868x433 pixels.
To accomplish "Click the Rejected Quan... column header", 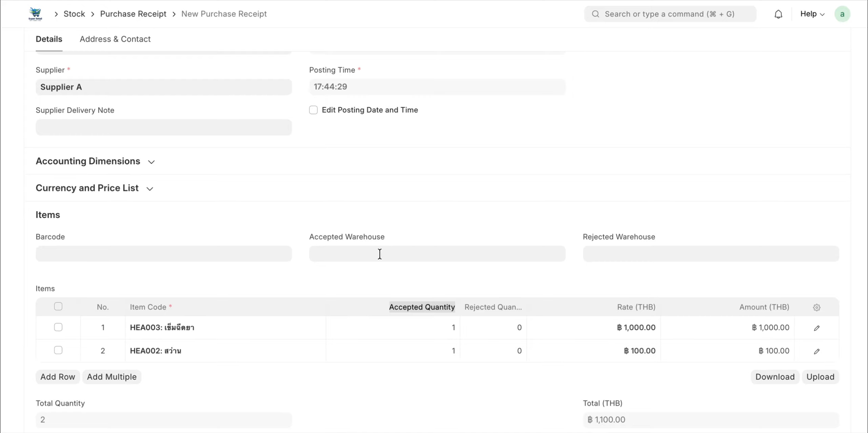I will [x=493, y=307].
